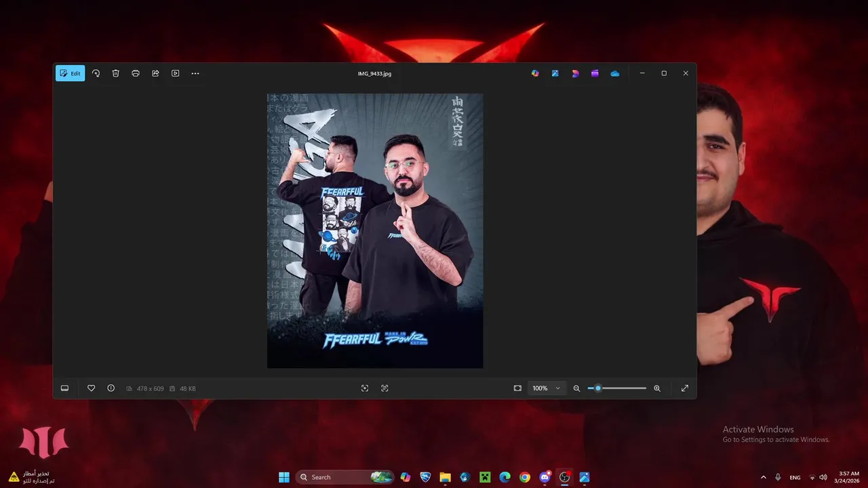Open Clipchamp from the Photos title bar
Viewport: 868px width, 488px height.
[595, 73]
